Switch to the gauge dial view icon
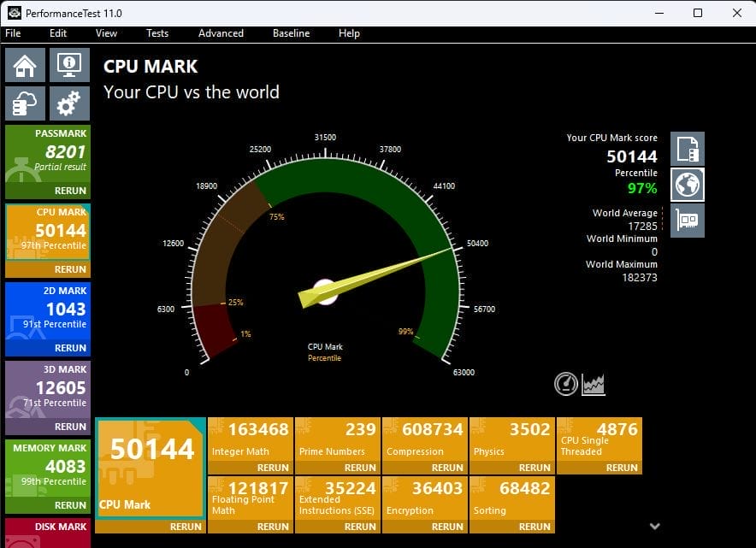Image resolution: width=756 pixels, height=548 pixels. pos(565,384)
